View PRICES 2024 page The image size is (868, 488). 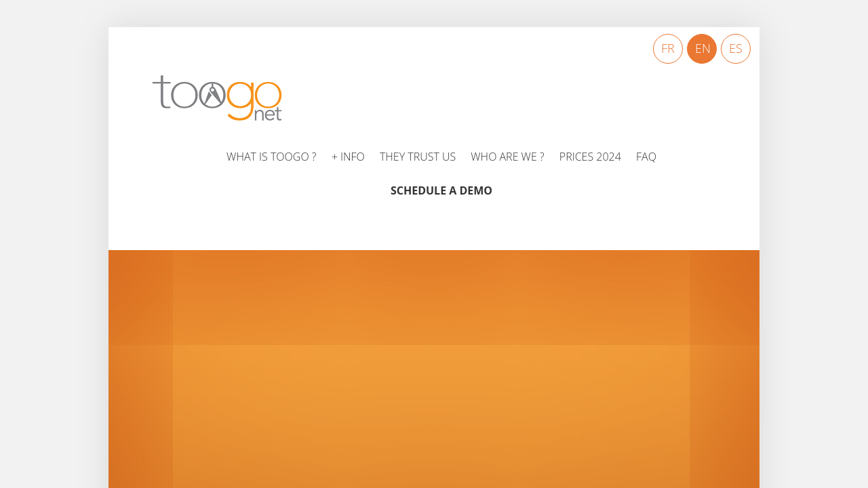[590, 157]
